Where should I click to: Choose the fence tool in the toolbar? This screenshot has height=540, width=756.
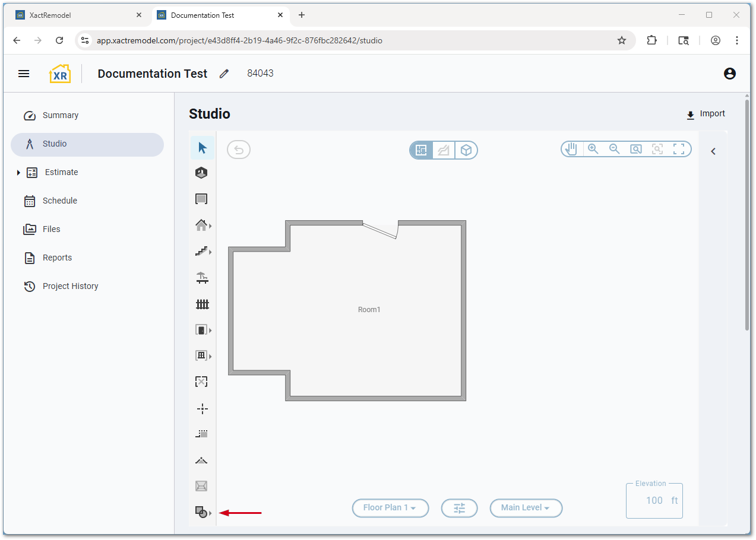(202, 304)
